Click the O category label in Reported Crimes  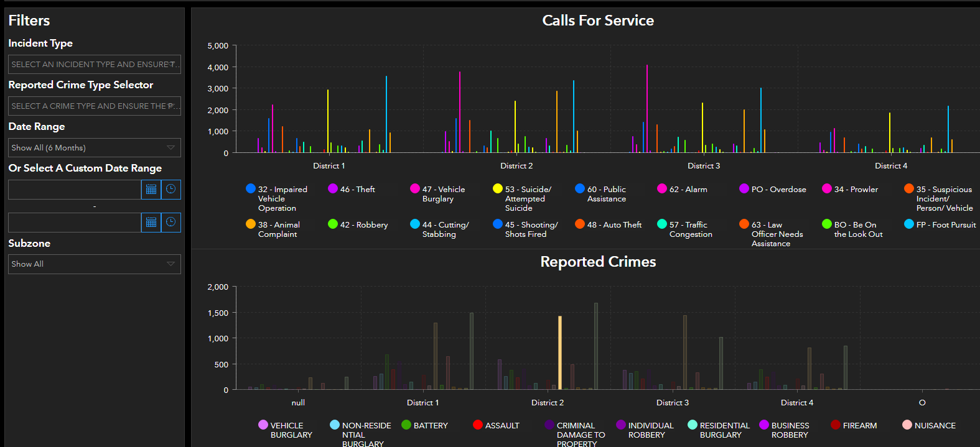coord(922,402)
